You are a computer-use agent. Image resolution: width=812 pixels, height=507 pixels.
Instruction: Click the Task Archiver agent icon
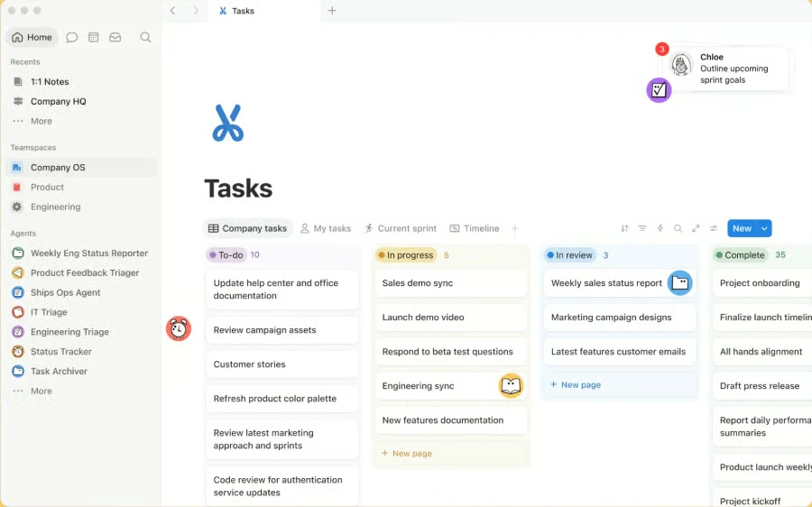pos(18,372)
